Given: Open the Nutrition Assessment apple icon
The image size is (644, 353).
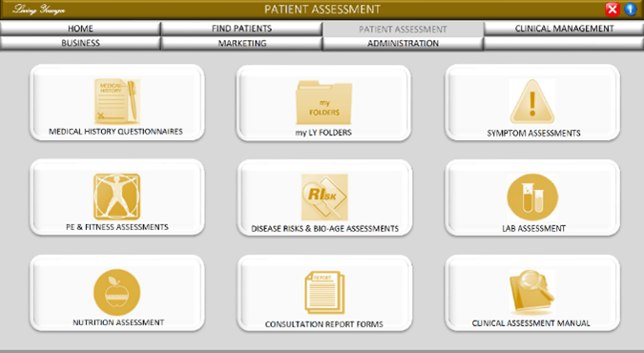Looking at the screenshot, I should pos(117,293).
